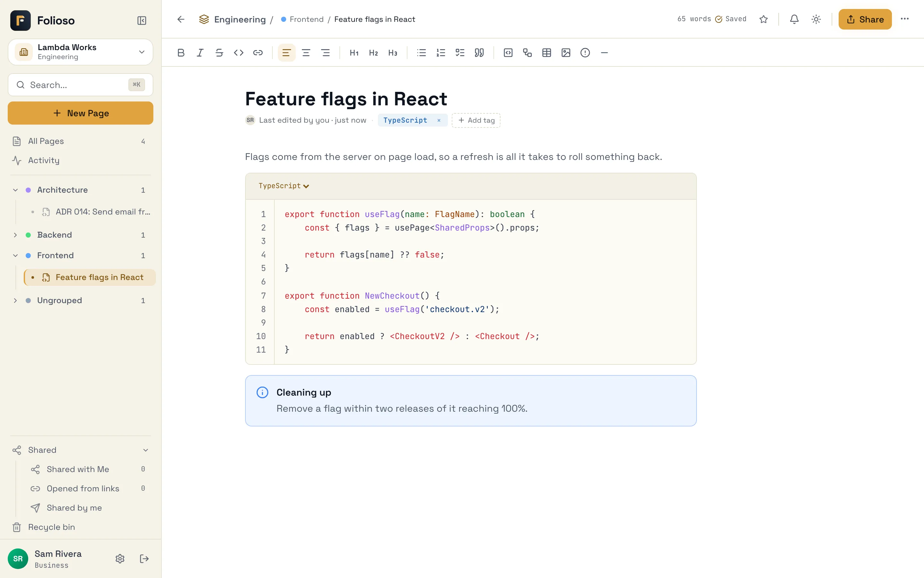The image size is (924, 578).
Task: Toggle bold formatting
Action: point(181,53)
